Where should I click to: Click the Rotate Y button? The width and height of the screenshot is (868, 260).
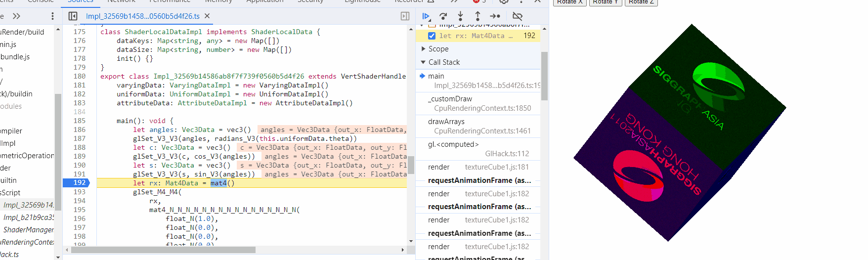pos(606,2)
